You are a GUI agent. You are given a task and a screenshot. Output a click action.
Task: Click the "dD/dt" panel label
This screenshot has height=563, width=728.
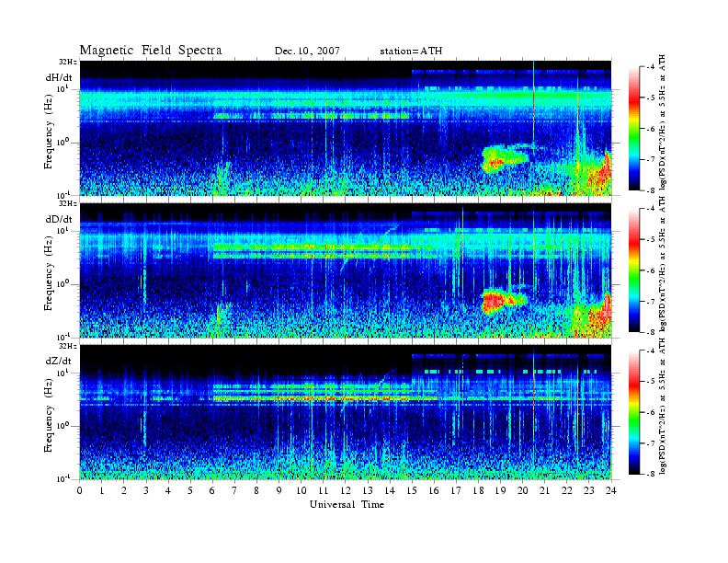(x=59, y=218)
